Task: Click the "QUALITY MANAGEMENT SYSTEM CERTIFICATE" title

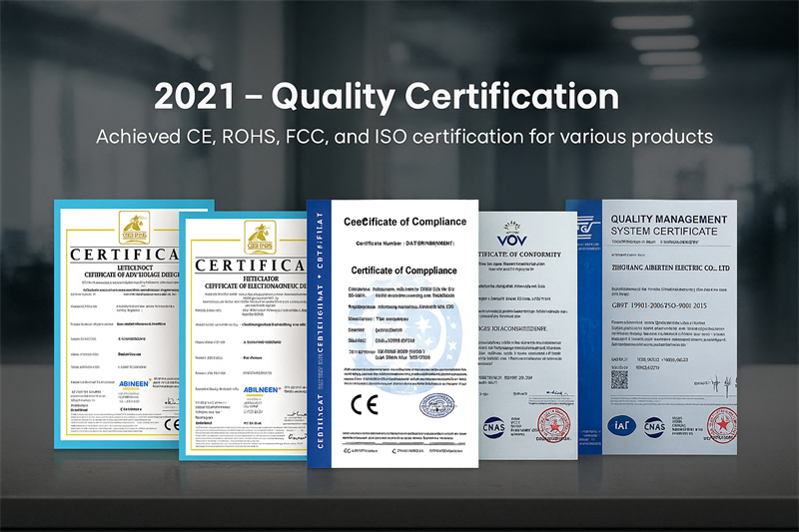Action: click(x=668, y=225)
